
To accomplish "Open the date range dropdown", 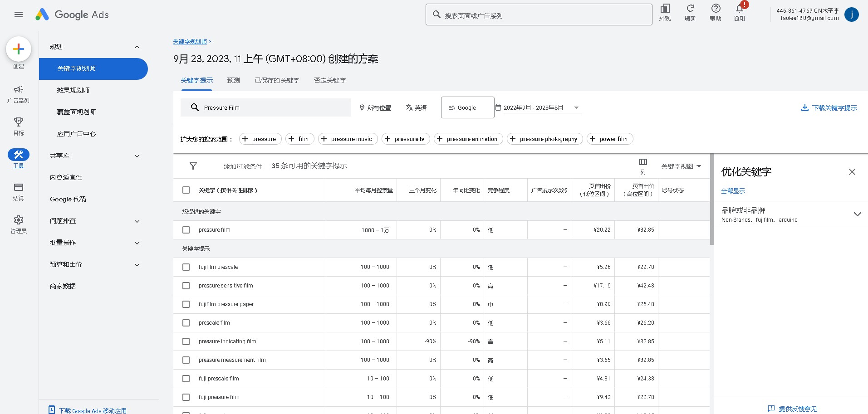I will 538,108.
